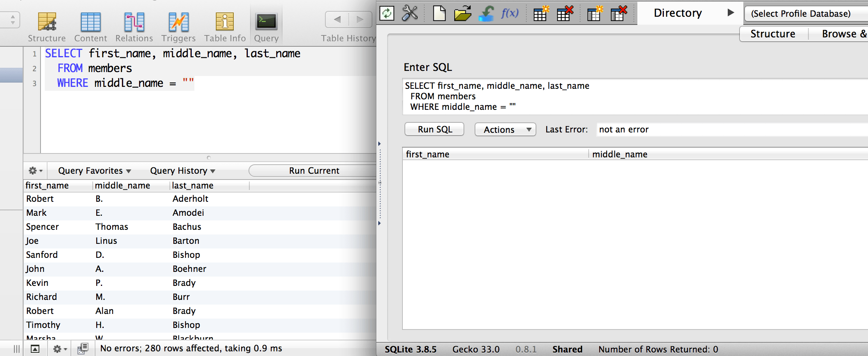This screenshot has width=868, height=356.
Task: Click in the Sequel Pro query editor
Action: click(x=208, y=100)
